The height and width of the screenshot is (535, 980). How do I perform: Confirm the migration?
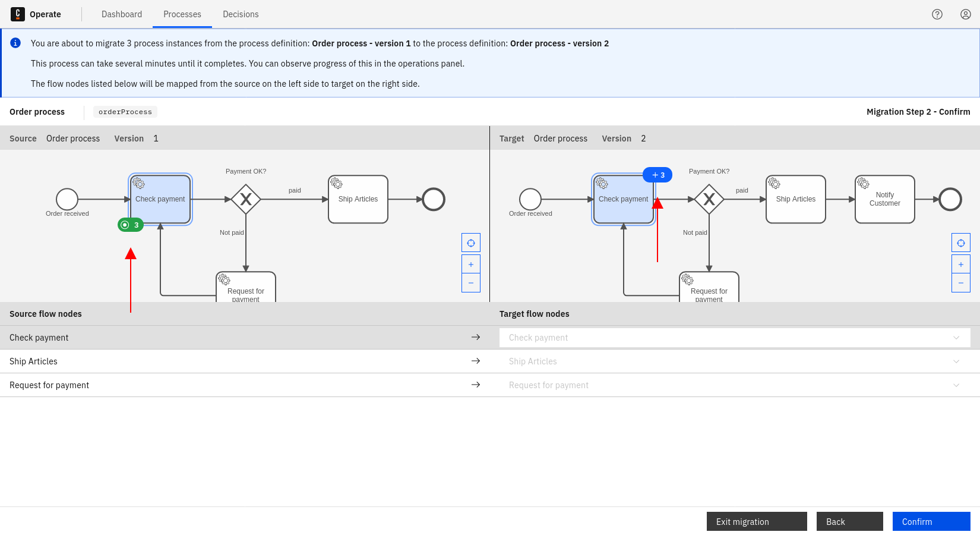click(x=931, y=521)
